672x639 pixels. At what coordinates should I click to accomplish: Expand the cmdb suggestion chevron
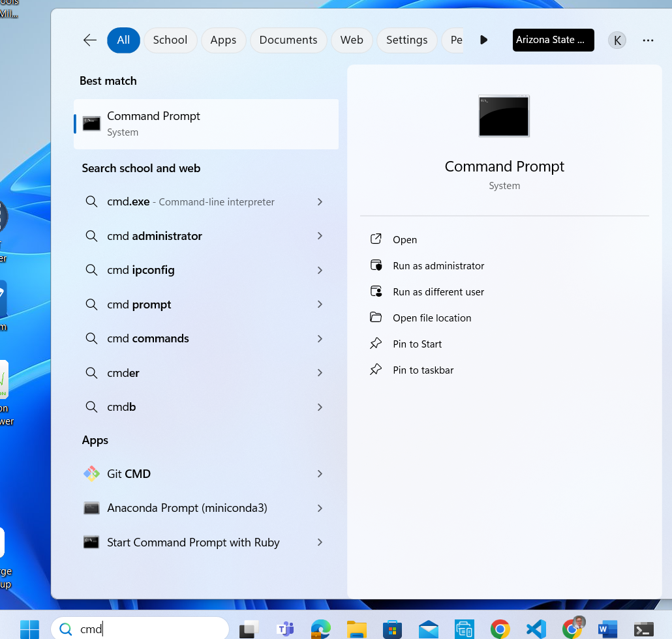point(320,408)
